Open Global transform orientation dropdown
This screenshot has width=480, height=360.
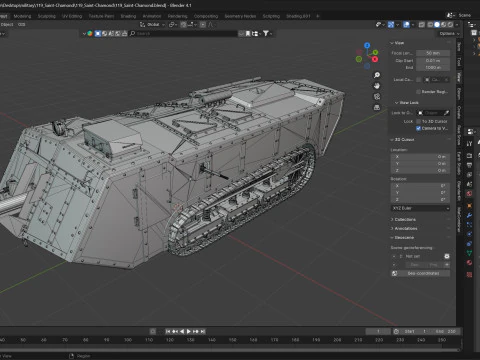tap(153, 25)
